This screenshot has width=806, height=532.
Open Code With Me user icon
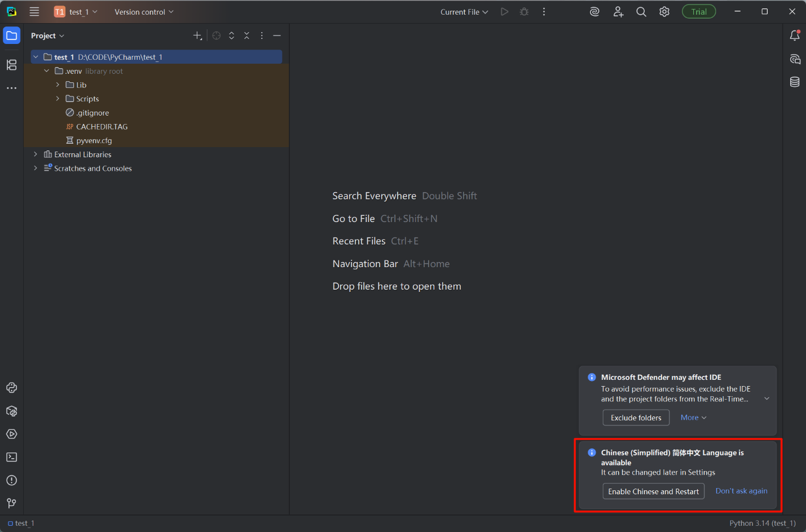pyautogui.click(x=618, y=12)
